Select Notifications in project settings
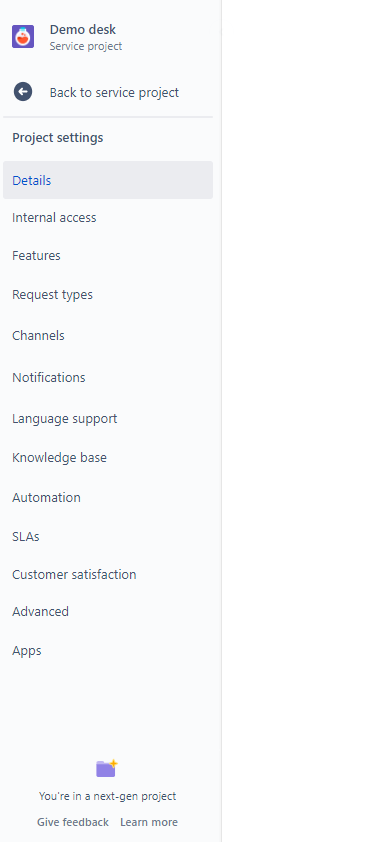 [108, 378]
